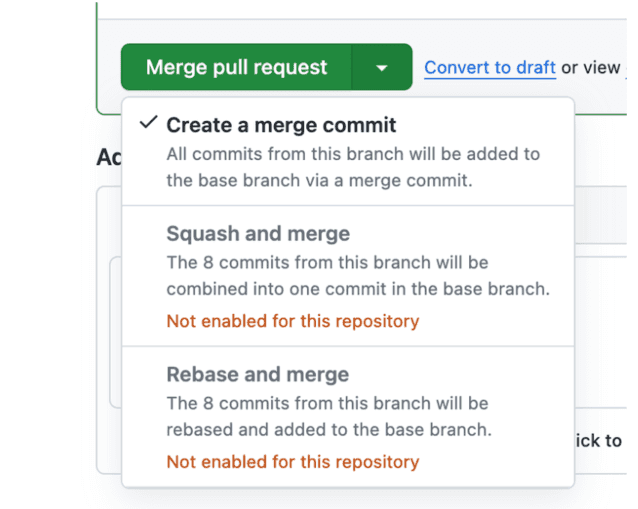The height and width of the screenshot is (509, 638).
Task: Click the green Merge pull request button
Action: [237, 68]
